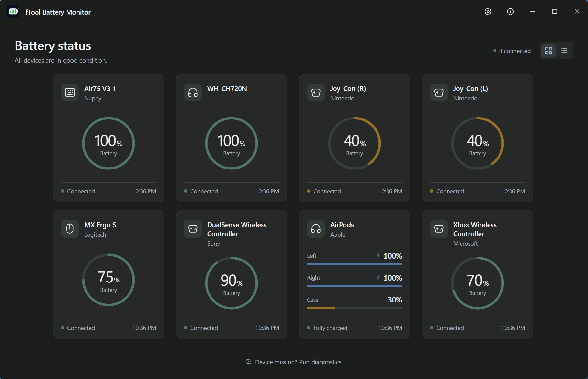Select the 'WH-CH720N' device name
This screenshot has height=379, width=588.
[227, 89]
